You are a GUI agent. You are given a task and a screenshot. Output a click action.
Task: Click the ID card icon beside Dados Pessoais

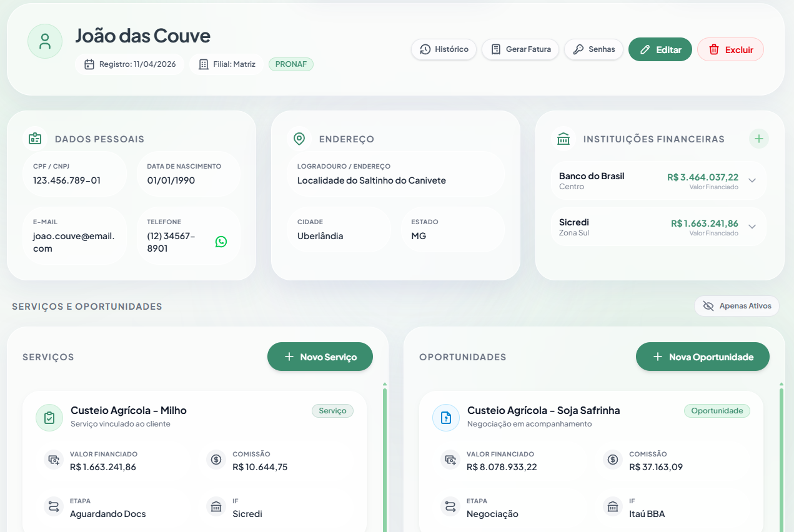(35, 139)
